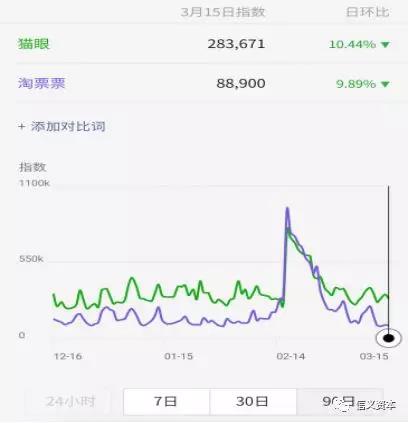Viewport: 408px width, 423px height.
Task: Click the green down arrow beside 9.89%
Action: tap(385, 84)
